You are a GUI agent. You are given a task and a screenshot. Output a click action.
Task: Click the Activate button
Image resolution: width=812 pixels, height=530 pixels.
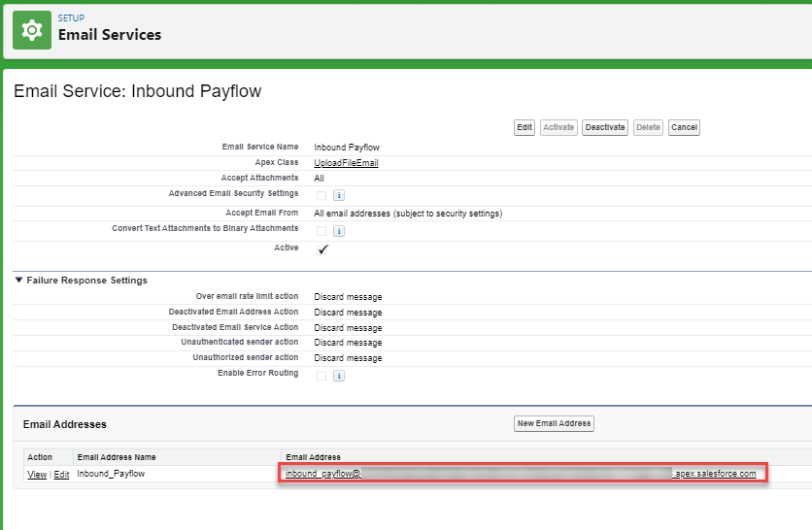[558, 127]
